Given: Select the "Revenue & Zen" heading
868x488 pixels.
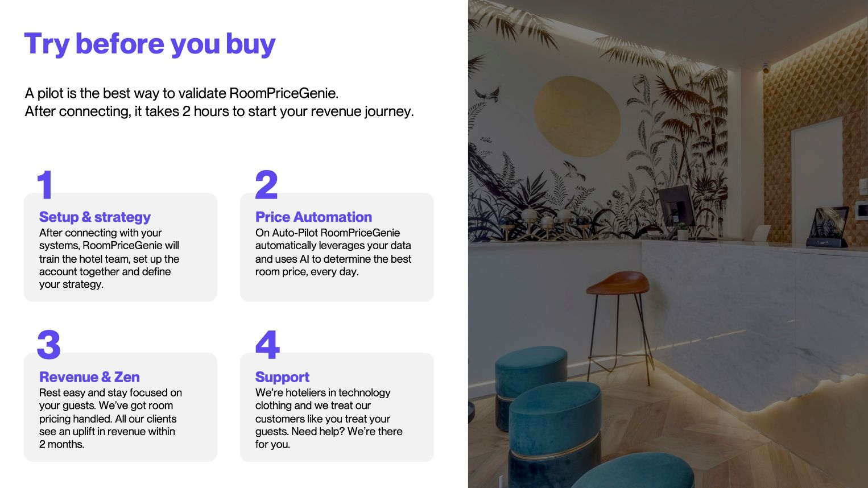Looking at the screenshot, I should (x=89, y=377).
